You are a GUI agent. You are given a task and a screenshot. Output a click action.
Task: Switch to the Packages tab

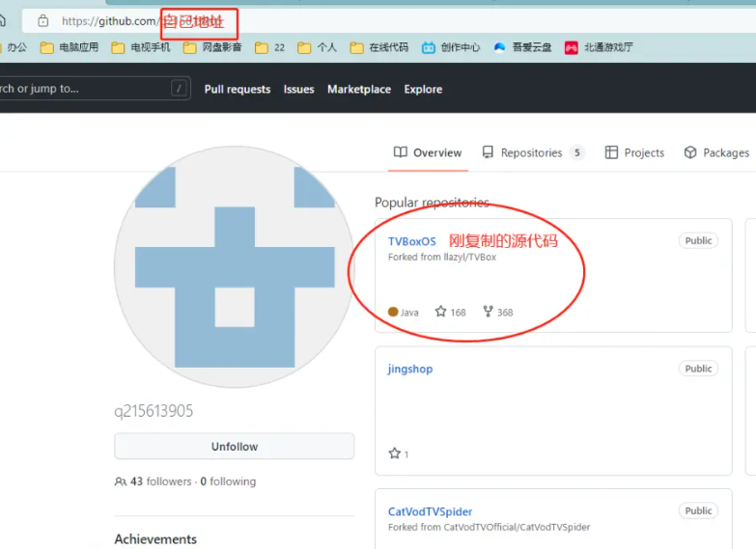[716, 152]
